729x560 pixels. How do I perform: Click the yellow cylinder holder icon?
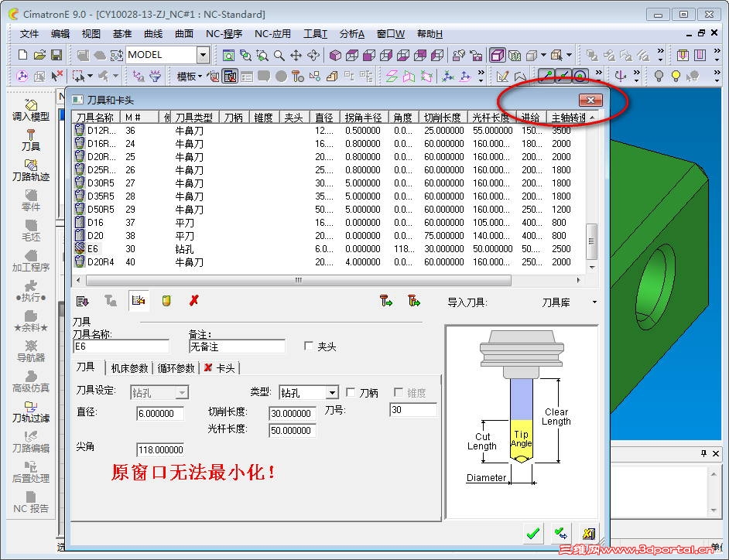pos(166,301)
